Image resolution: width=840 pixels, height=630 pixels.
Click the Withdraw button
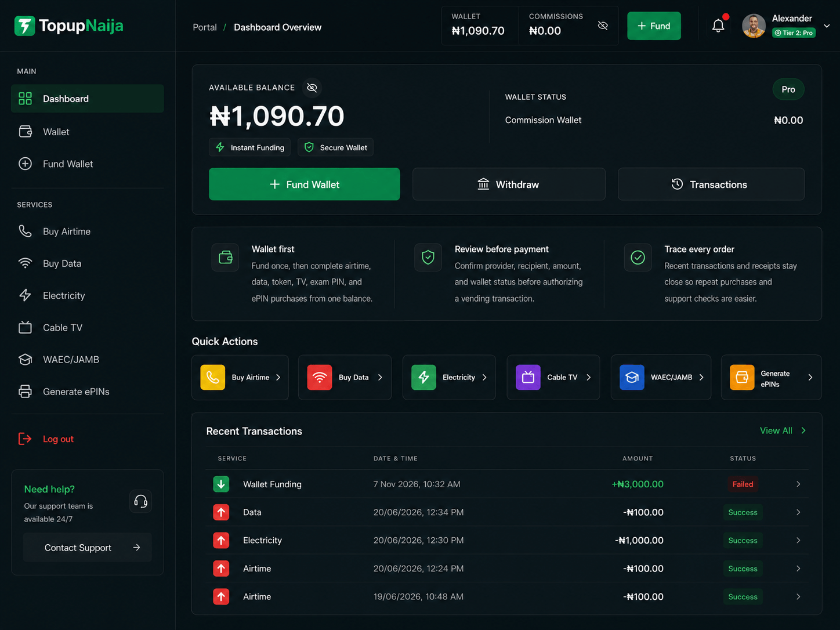[x=509, y=184]
